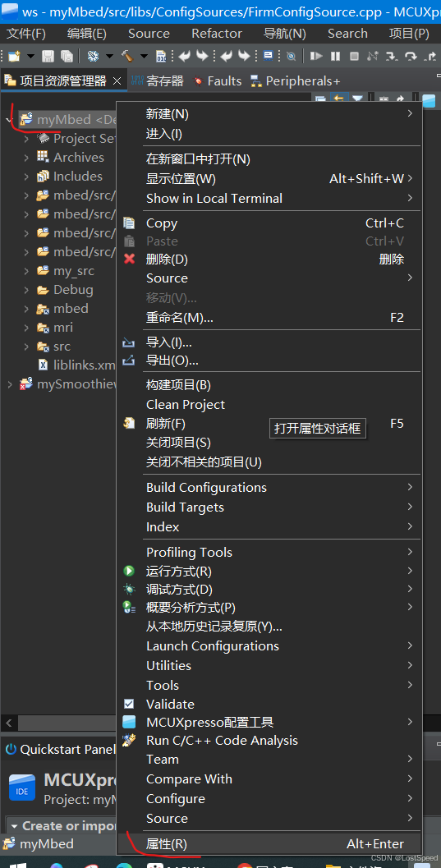Screen dimensions: 441x868
Task: Select the liblinks.xml file in the tree
Action: click(x=76, y=365)
